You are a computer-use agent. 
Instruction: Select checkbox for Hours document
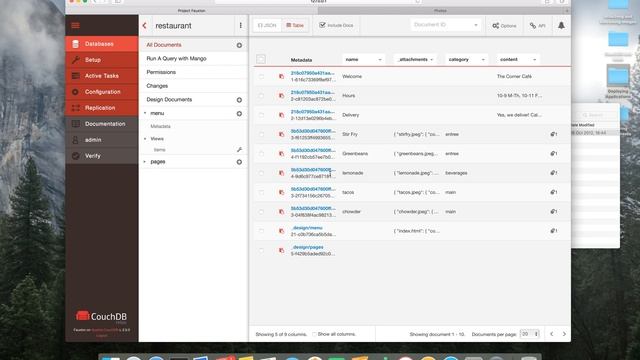pos(261,96)
